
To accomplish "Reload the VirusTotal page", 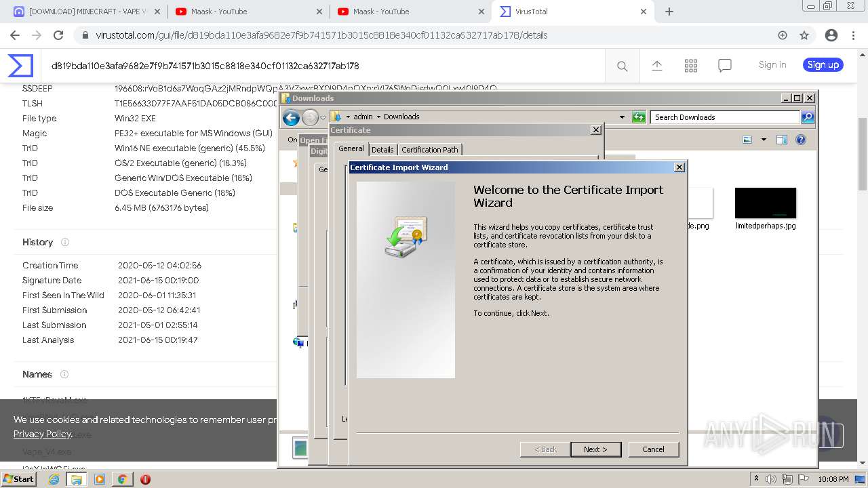I will coord(58,35).
